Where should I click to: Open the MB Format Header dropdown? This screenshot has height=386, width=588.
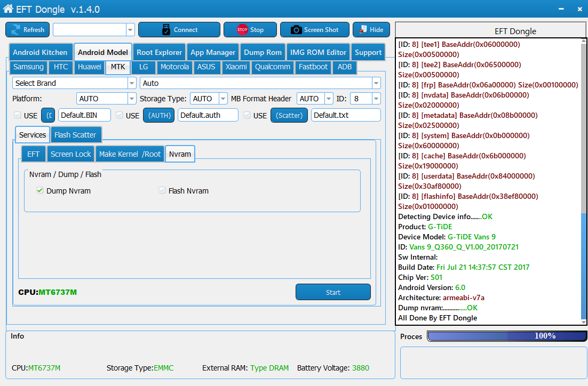(329, 99)
